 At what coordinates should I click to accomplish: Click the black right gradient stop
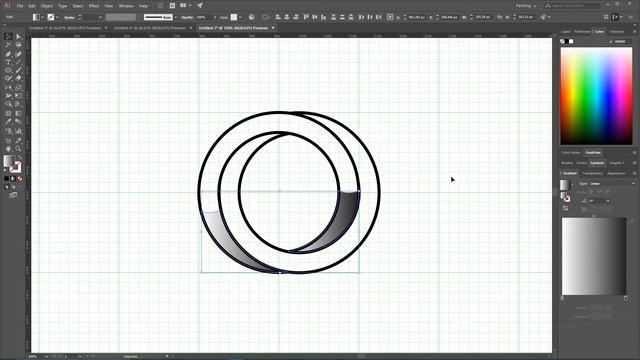[626, 298]
